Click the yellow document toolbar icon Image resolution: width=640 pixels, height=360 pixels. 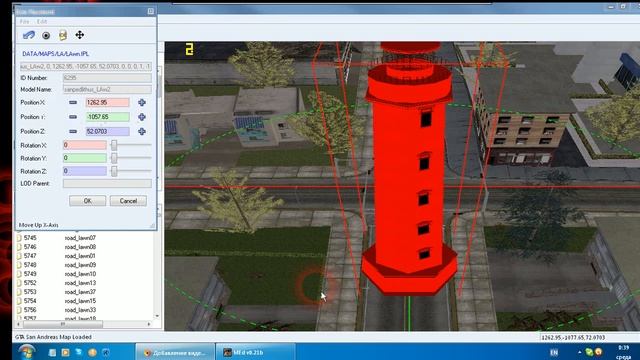click(63, 35)
